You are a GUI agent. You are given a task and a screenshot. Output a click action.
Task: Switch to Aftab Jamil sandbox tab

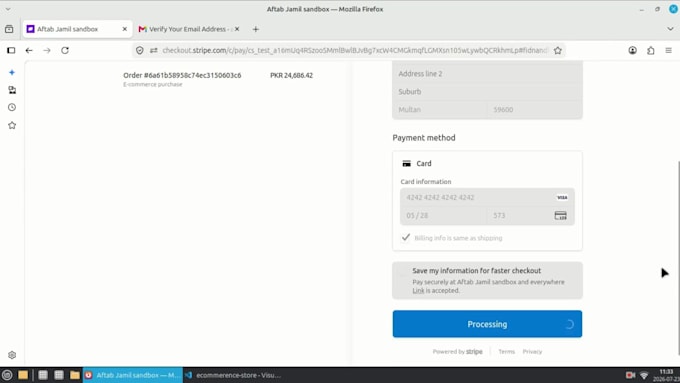[77, 29]
